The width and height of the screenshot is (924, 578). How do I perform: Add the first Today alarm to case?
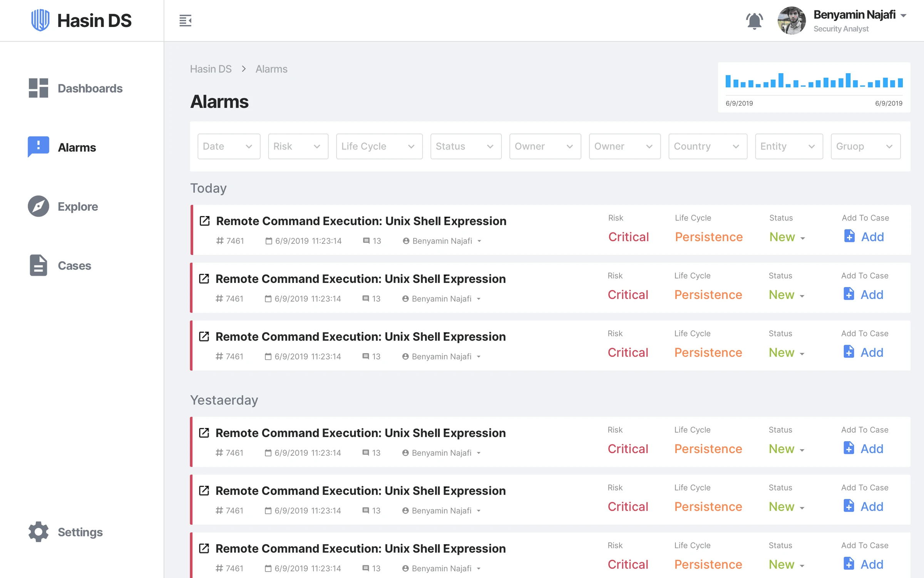pos(864,237)
